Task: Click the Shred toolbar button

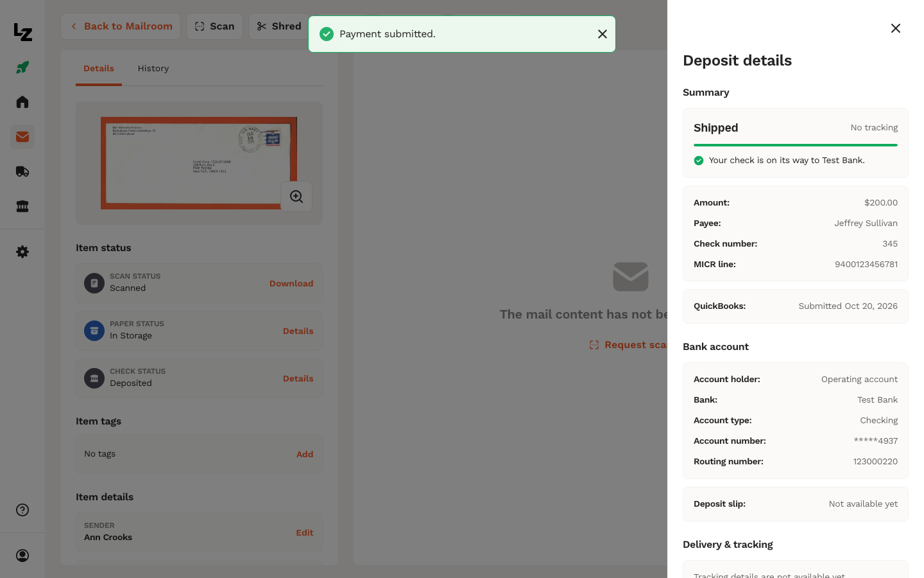Action: (x=279, y=26)
